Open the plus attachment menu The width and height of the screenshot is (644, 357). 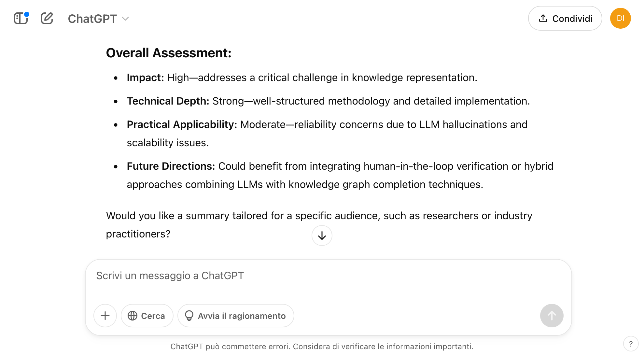pyautogui.click(x=105, y=316)
